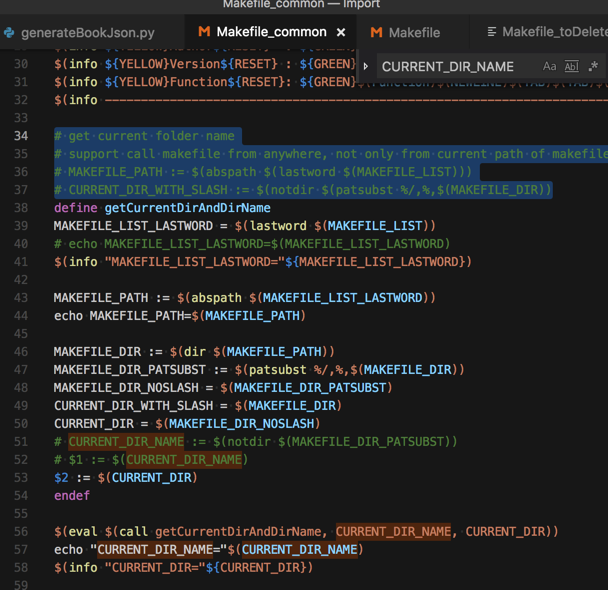Click the comment '# get current folder name'
Screen dimensions: 608x590
coord(144,136)
